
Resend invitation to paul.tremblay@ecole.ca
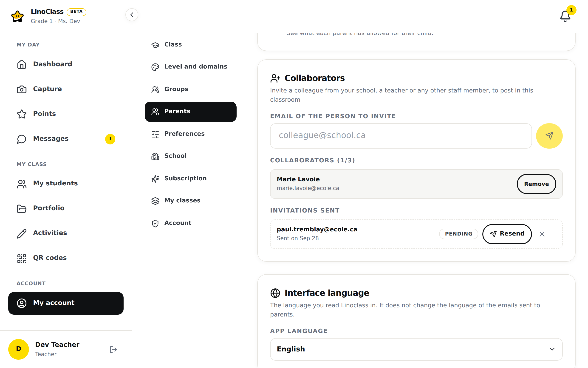tap(507, 234)
